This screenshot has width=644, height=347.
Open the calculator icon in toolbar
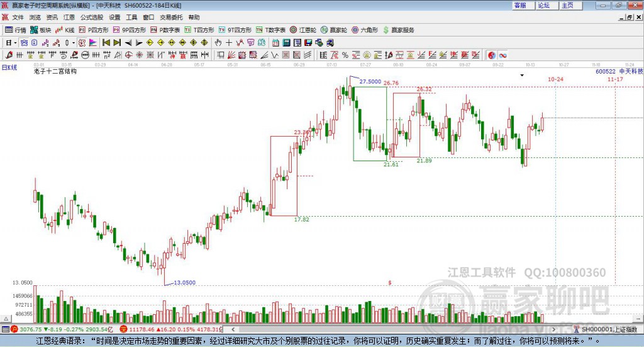coord(286,43)
